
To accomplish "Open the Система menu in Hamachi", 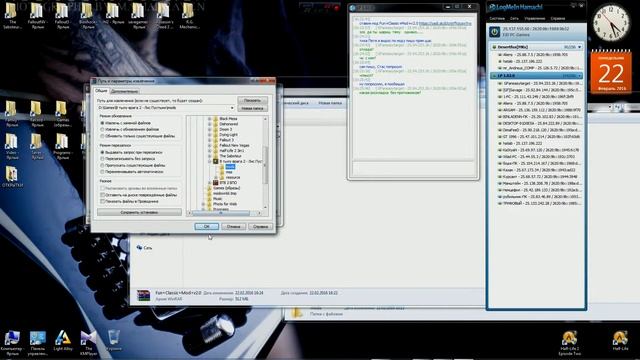I will coord(497,18).
